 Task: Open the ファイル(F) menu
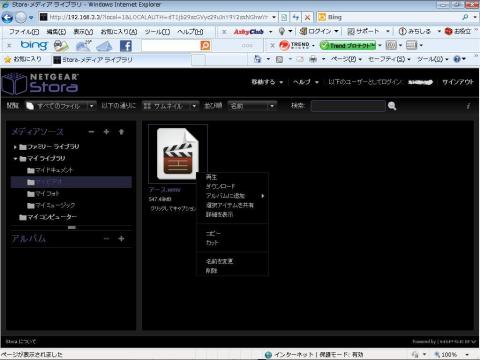(x=24, y=32)
